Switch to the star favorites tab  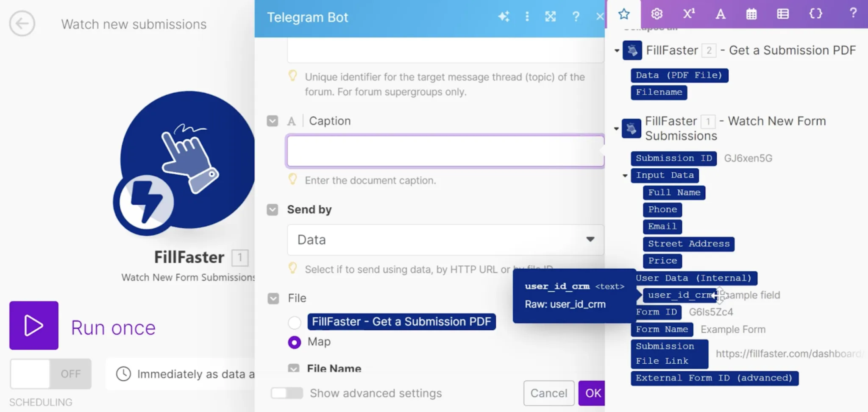point(624,14)
